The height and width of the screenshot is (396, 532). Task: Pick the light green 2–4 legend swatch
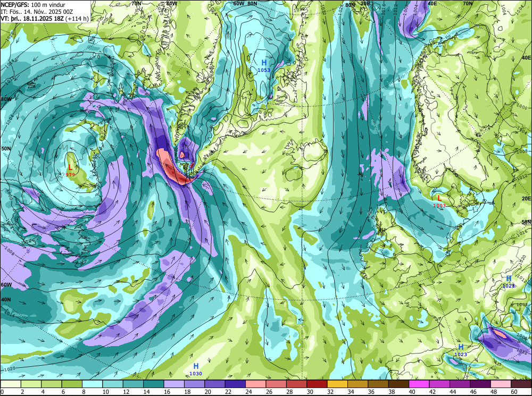tap(31, 384)
